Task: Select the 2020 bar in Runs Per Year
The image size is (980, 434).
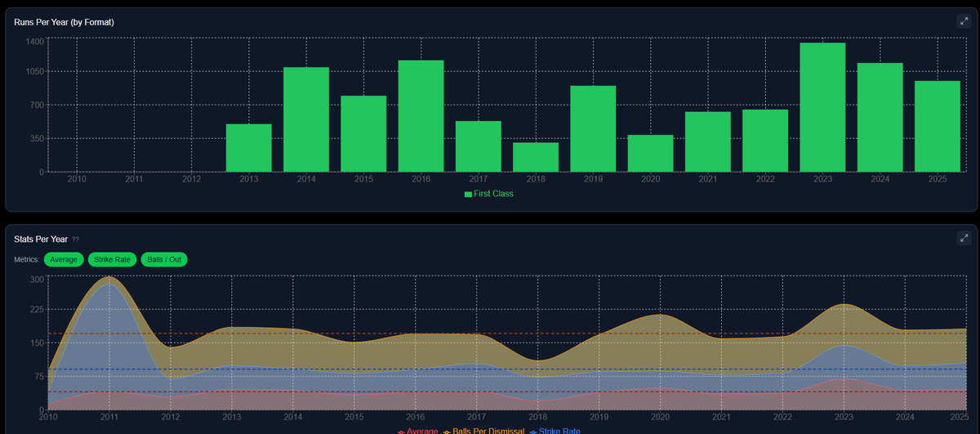Action: click(x=651, y=154)
